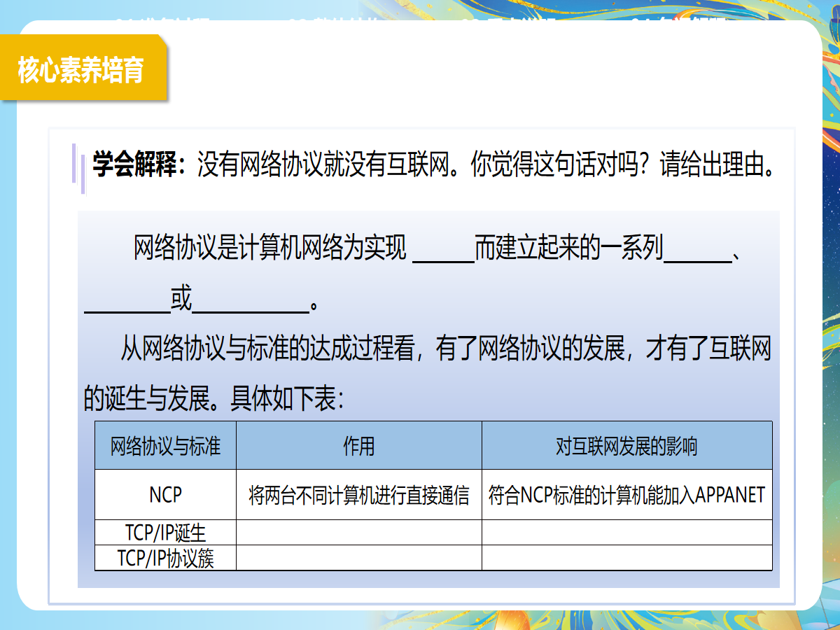Click the text 而建立起来的一系列

click(568, 248)
